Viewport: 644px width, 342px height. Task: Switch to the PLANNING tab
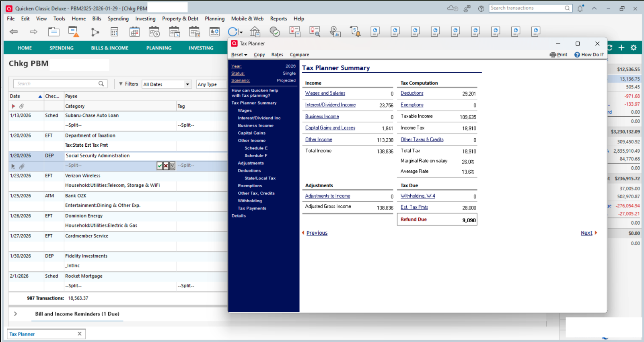159,48
